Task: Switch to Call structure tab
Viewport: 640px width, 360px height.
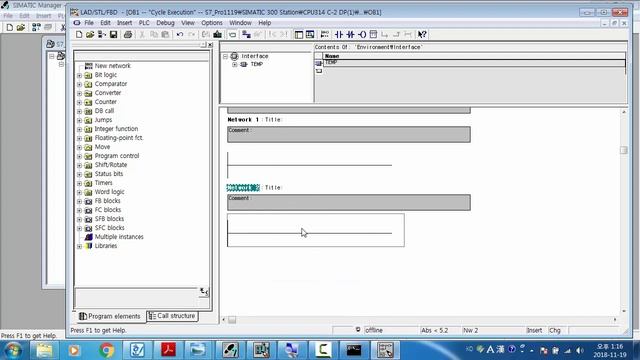Action: (172, 316)
